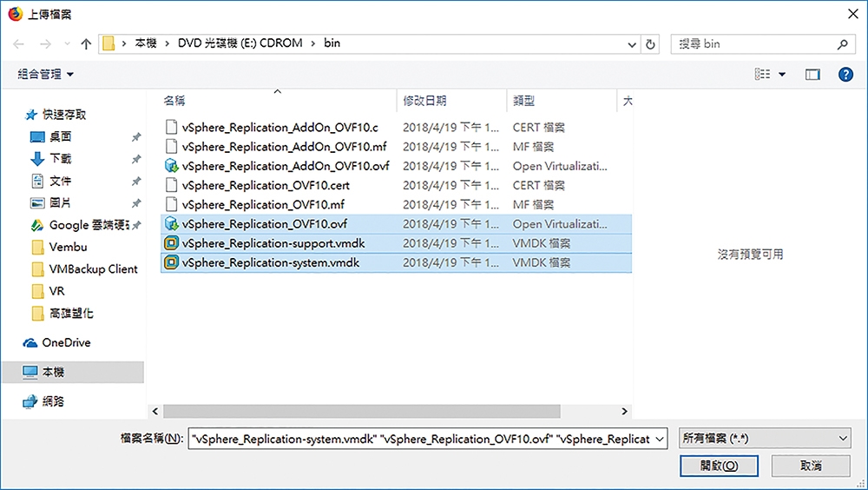The height and width of the screenshot is (490, 868).
Task: Click the AddOn_OVF10.ovf file icon
Action: (x=172, y=166)
